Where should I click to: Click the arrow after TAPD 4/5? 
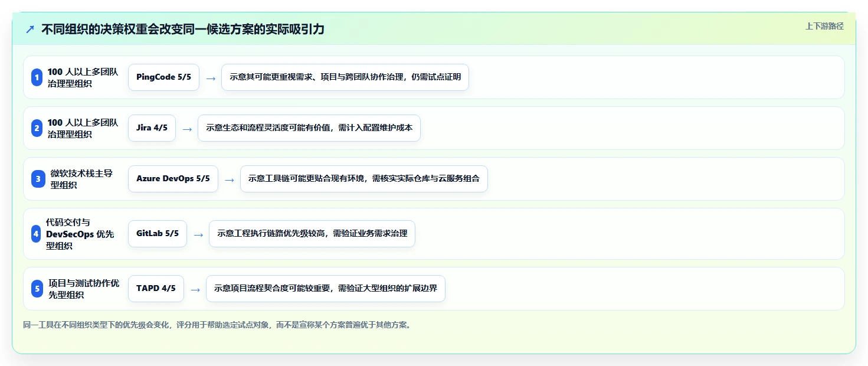coord(195,289)
